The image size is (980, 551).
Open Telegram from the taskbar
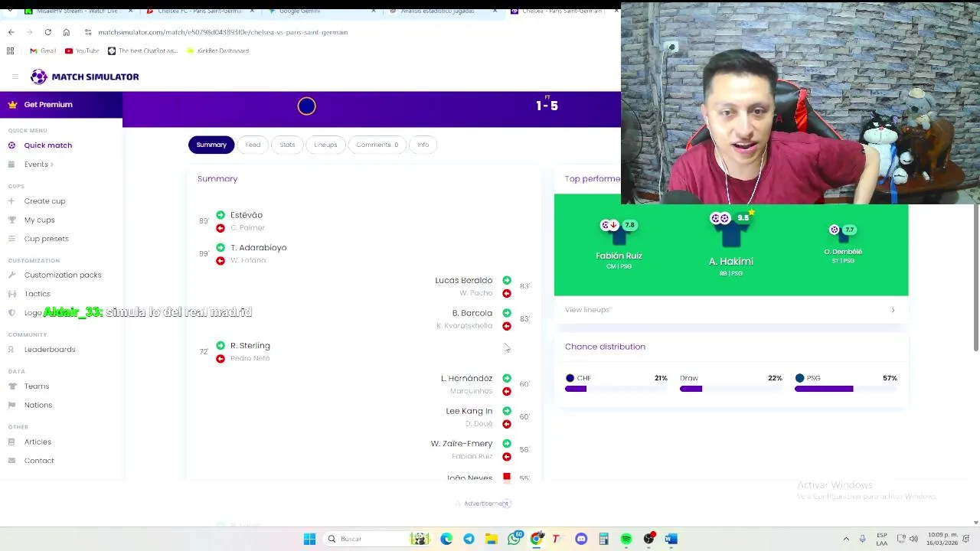pyautogui.click(x=469, y=539)
